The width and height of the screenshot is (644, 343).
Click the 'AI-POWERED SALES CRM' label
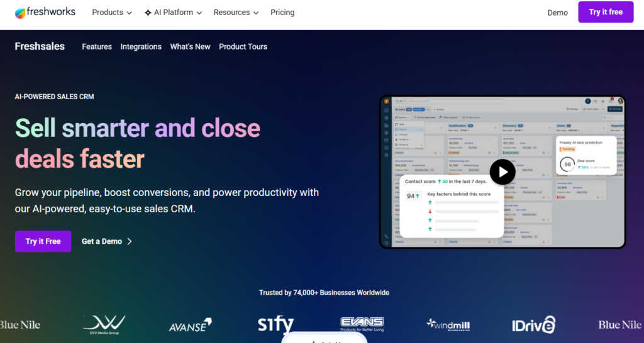pyautogui.click(x=54, y=97)
